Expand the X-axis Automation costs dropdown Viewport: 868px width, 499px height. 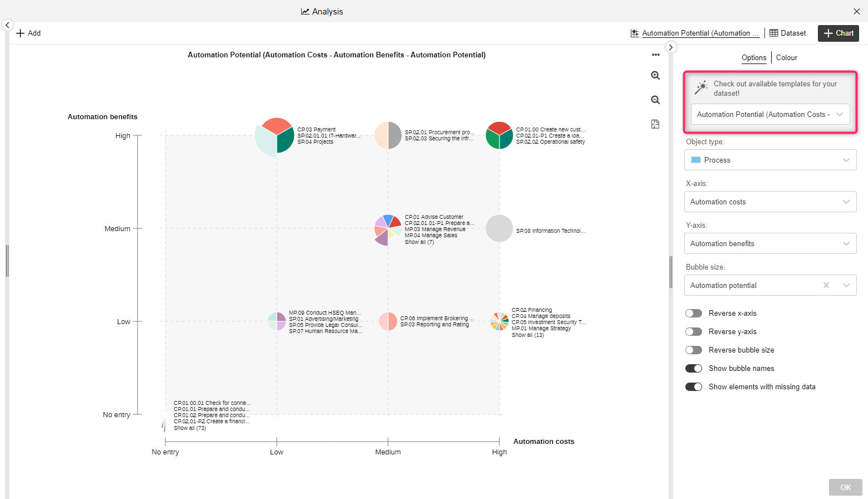[x=770, y=202]
